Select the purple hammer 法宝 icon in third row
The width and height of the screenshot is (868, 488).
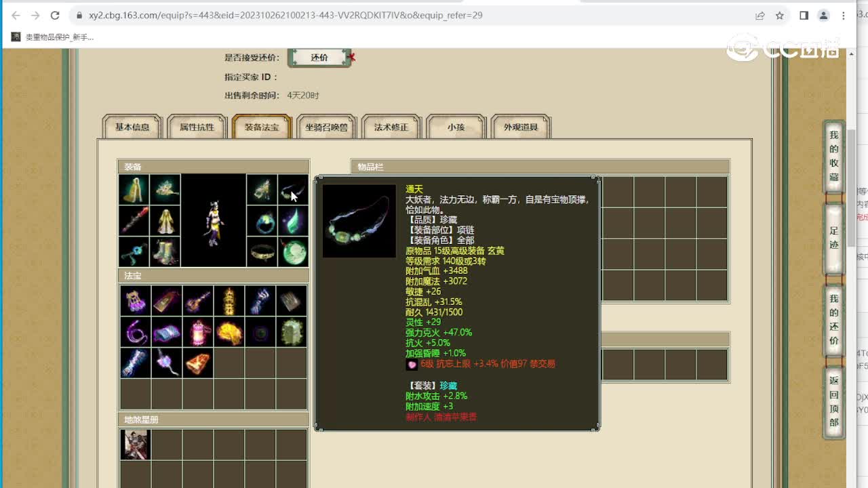pyautogui.click(x=167, y=363)
